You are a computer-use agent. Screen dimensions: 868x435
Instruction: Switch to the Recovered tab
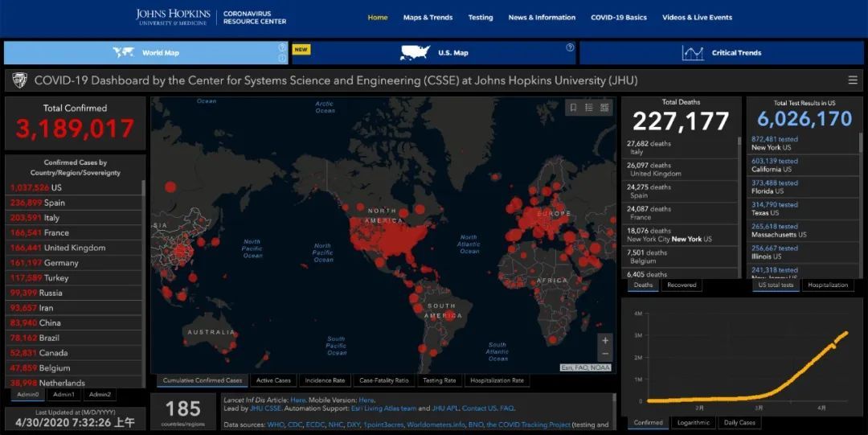tap(682, 285)
